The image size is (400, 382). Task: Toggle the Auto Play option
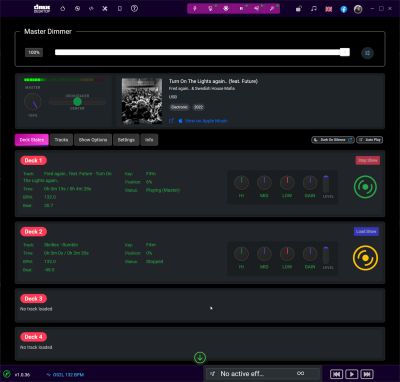[x=370, y=140]
